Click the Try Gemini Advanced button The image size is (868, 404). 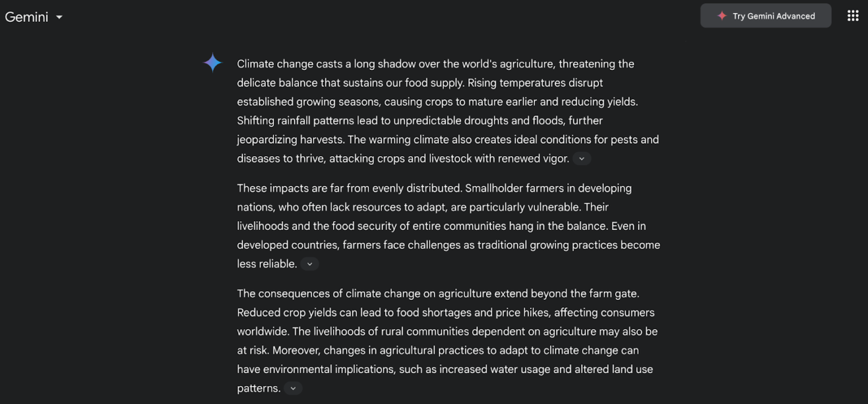click(766, 16)
